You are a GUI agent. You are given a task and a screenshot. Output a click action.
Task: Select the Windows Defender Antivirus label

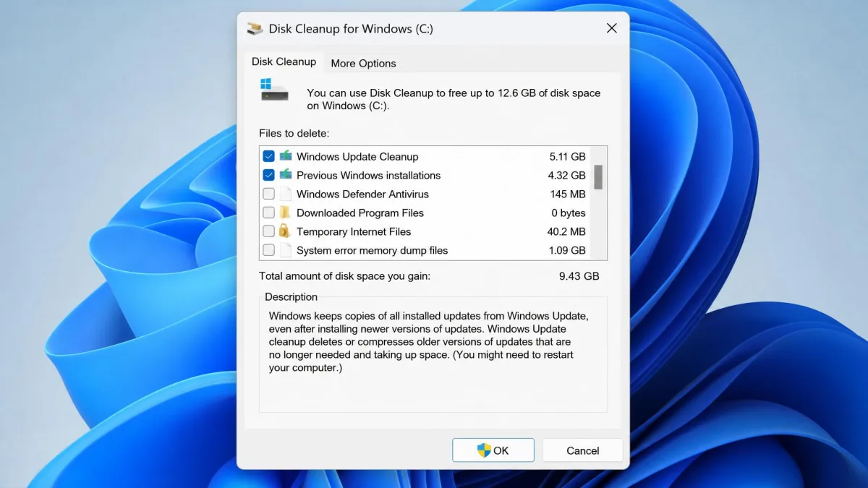(x=362, y=194)
